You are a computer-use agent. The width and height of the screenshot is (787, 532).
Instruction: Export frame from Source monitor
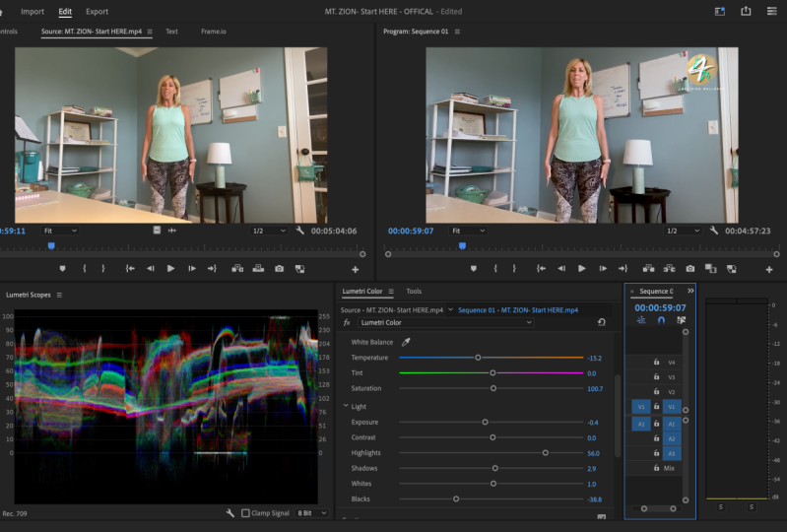279,269
